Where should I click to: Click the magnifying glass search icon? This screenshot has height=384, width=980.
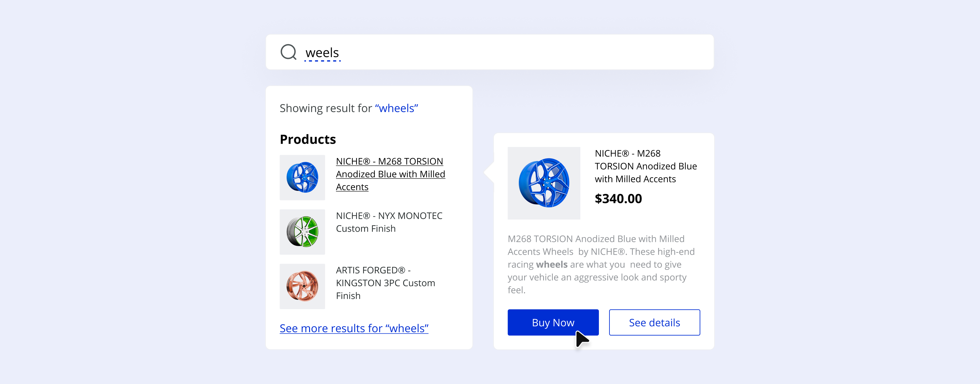coord(288,52)
